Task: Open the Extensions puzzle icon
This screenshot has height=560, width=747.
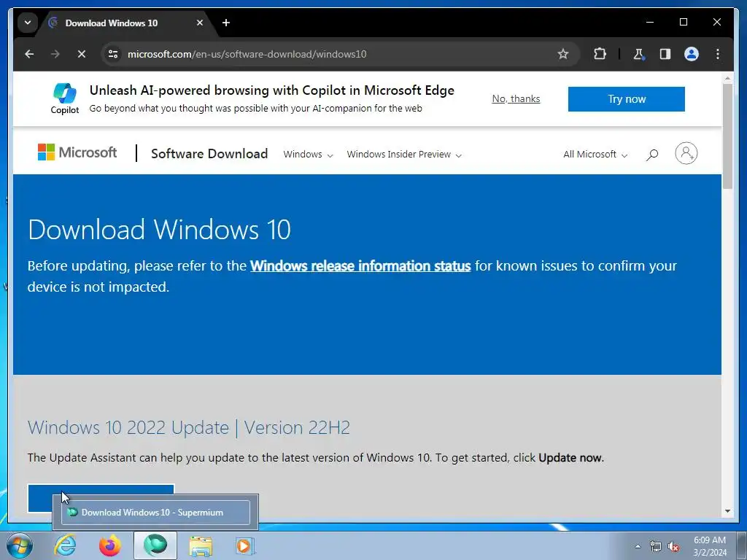Action: (x=600, y=54)
